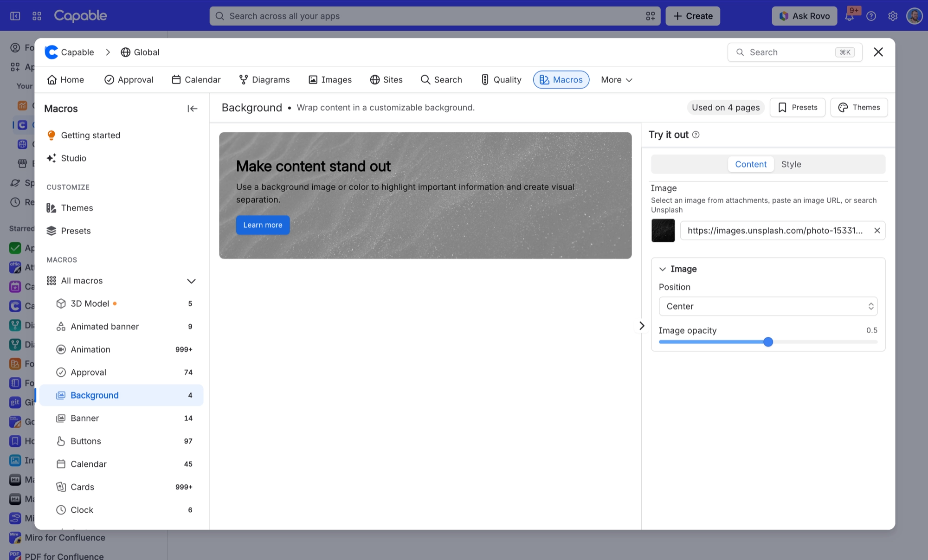Click the Ask Rovo button
Viewport: 928px width, 560px height.
[x=804, y=16]
